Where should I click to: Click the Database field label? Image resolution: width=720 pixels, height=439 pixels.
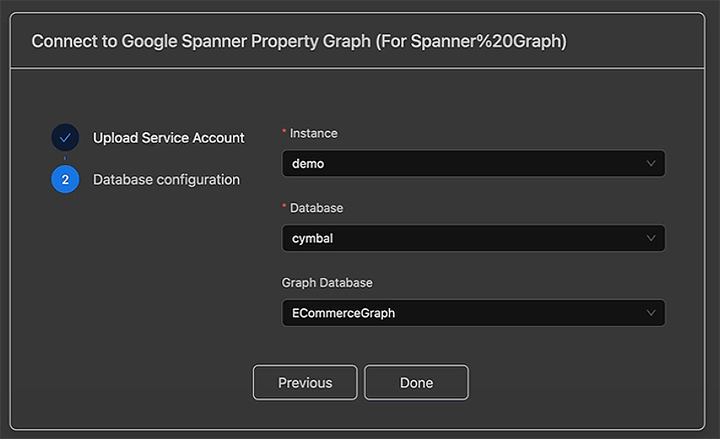(316, 208)
